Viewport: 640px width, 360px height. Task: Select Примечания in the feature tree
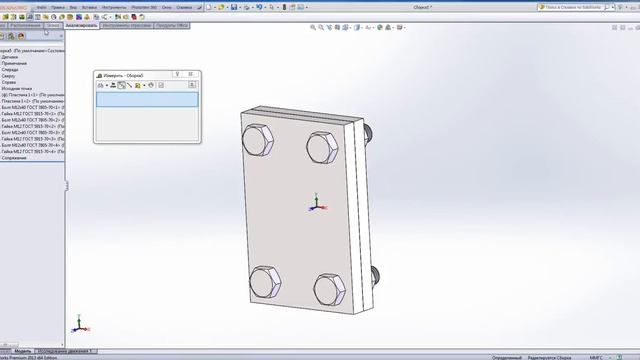pyautogui.click(x=14, y=63)
